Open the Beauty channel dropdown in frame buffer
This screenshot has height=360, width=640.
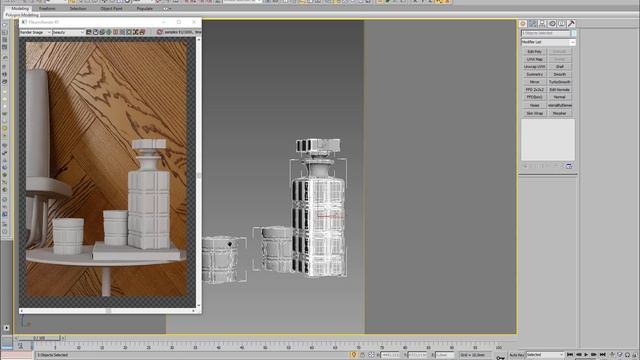(x=69, y=32)
